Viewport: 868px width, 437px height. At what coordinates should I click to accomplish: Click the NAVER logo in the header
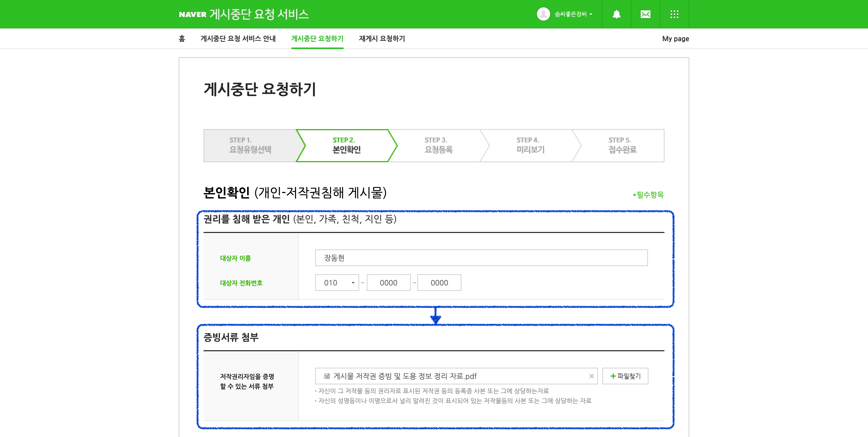[x=192, y=14]
